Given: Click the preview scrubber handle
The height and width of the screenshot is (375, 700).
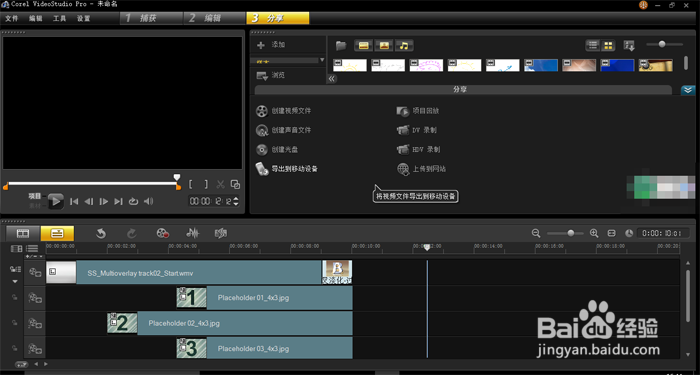Looking at the screenshot, I should 177,178.
